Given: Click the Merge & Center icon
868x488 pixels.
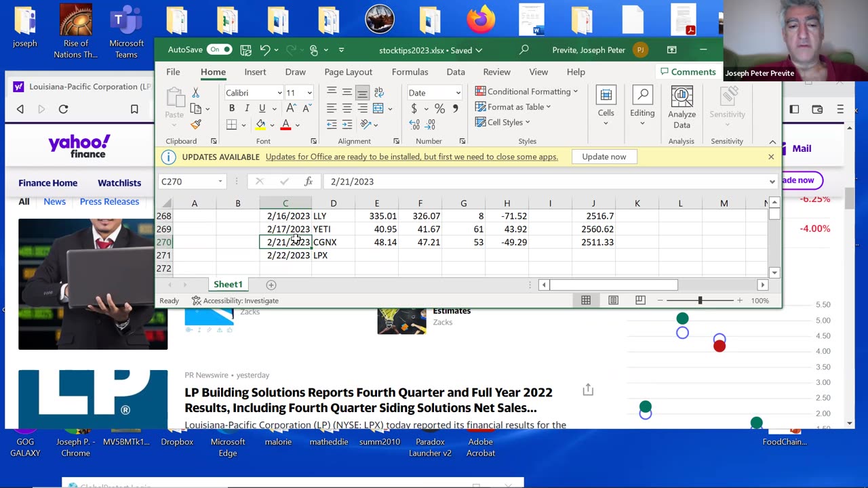Looking at the screenshot, I should click(378, 108).
